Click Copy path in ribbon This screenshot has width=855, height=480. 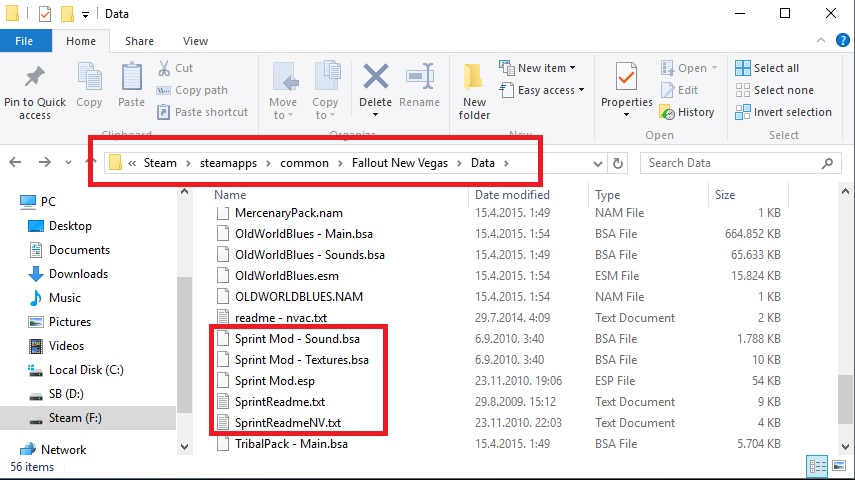click(192, 91)
